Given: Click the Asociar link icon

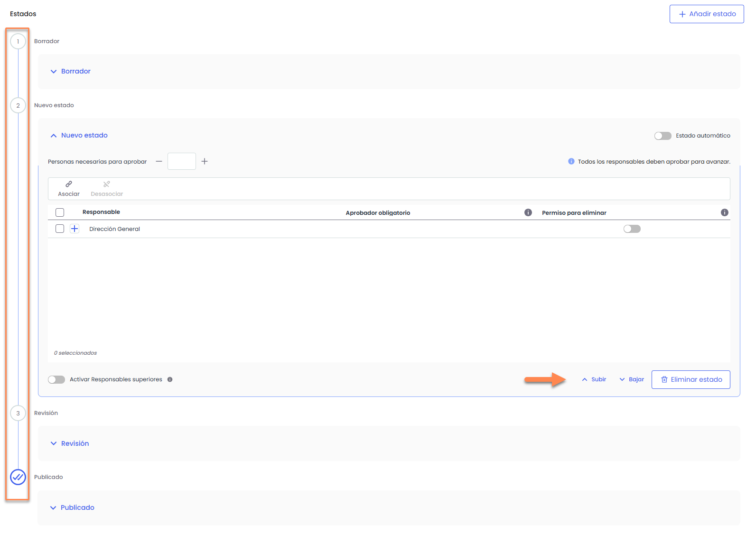Looking at the screenshot, I should click(69, 184).
